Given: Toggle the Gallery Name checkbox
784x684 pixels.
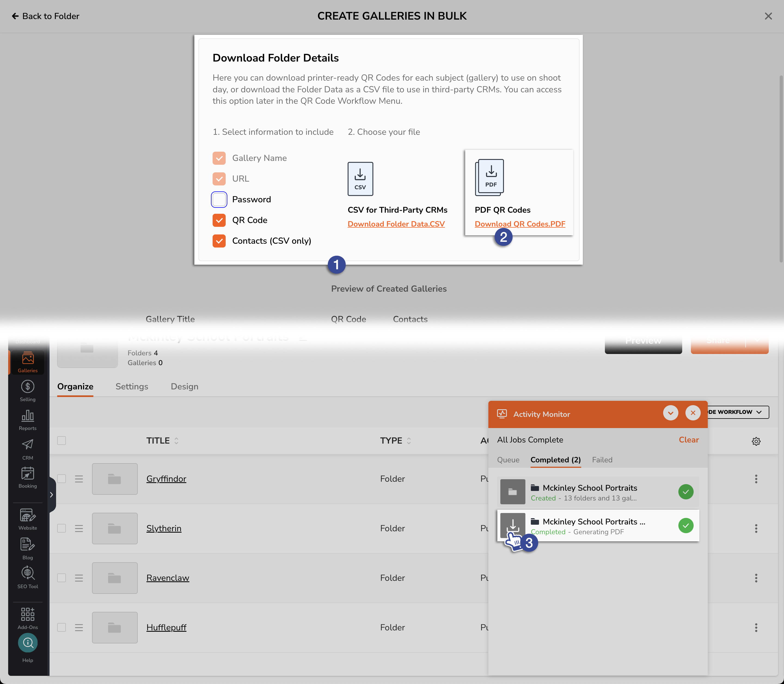Looking at the screenshot, I should [219, 158].
